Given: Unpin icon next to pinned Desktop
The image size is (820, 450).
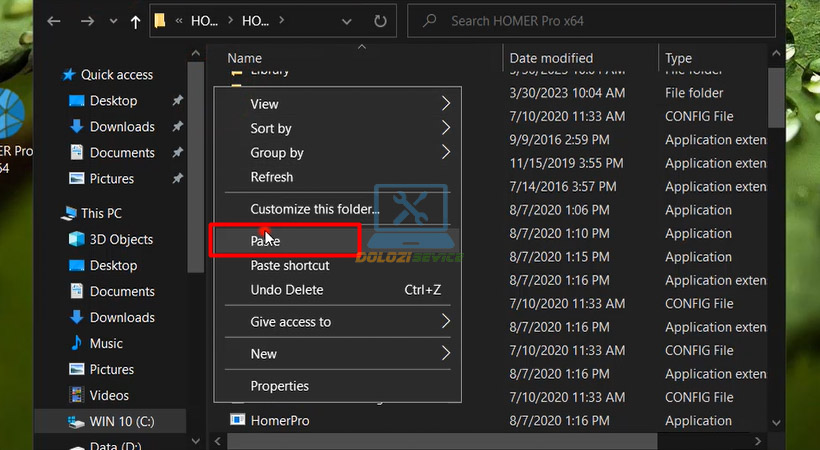Looking at the screenshot, I should [x=178, y=100].
